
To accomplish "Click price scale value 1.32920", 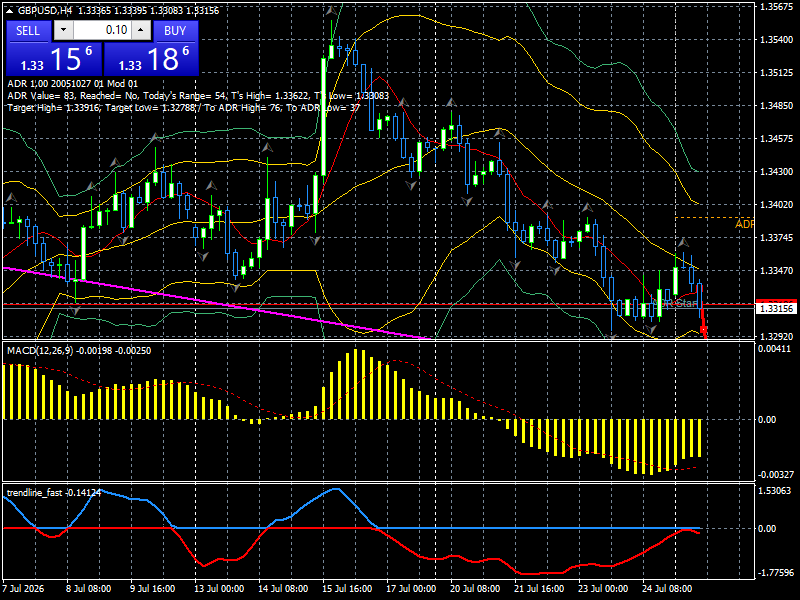I will click(x=777, y=337).
